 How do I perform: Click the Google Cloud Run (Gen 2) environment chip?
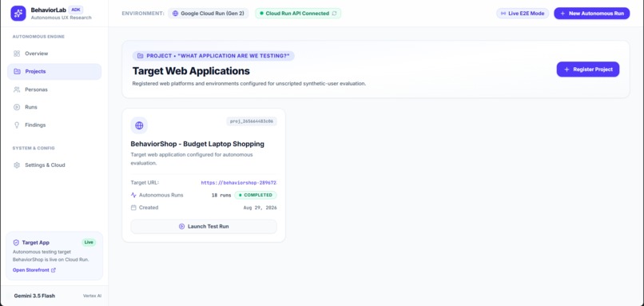click(x=209, y=14)
